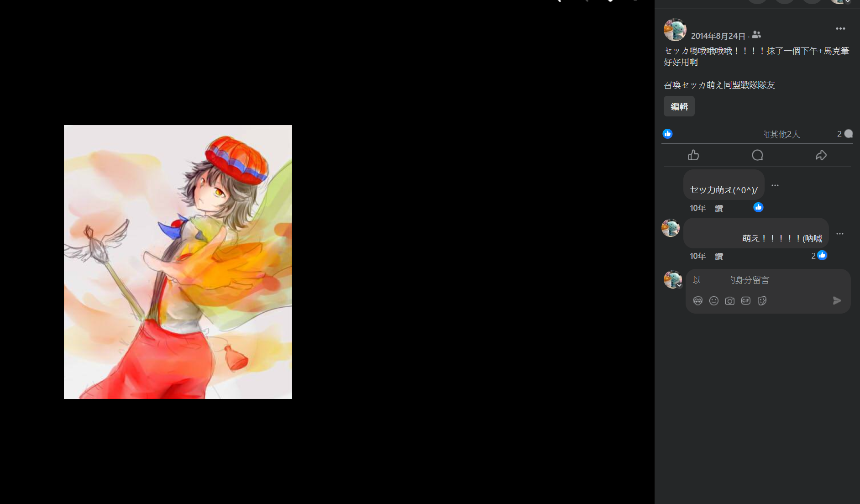Viewport: 860px width, 504px height.
Task: Open the sticker picker in the comment box
Action: (x=762, y=301)
